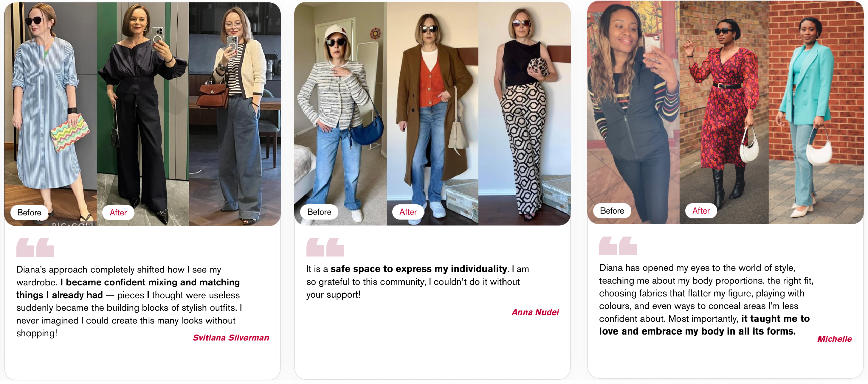Click the Before badge on the middle card

319,212
